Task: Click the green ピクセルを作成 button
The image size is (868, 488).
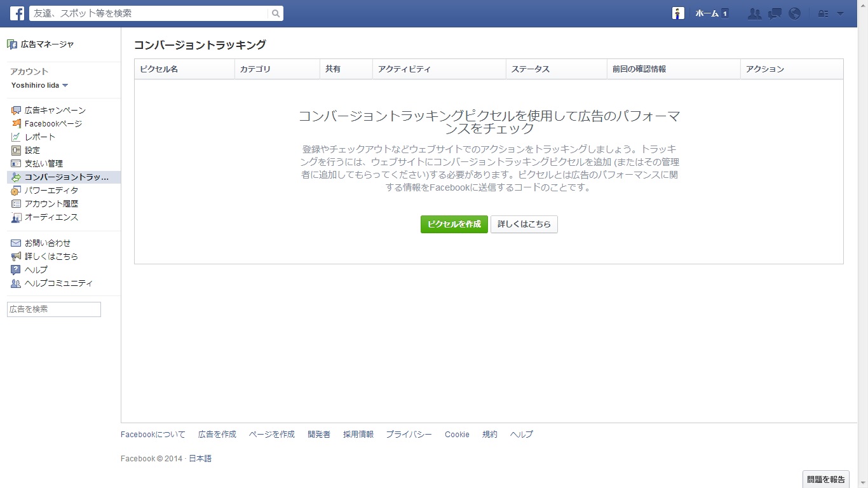Action: (454, 224)
